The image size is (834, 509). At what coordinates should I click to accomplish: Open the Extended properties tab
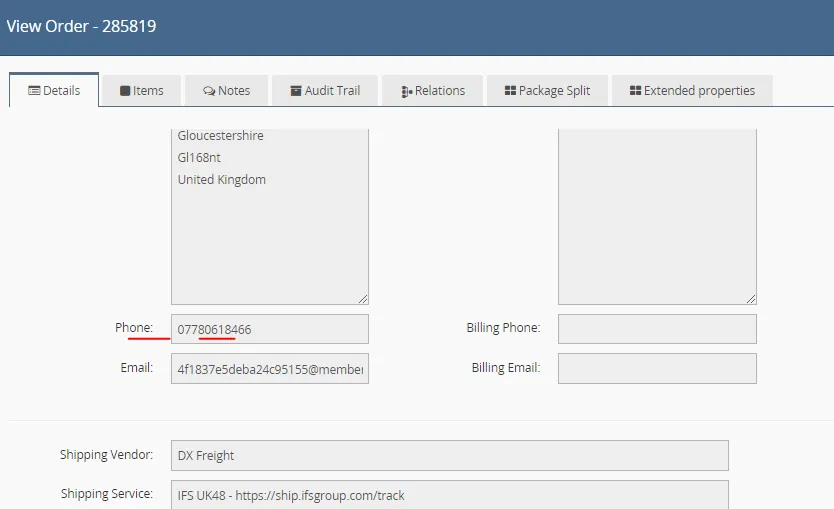pyautogui.click(x=692, y=91)
